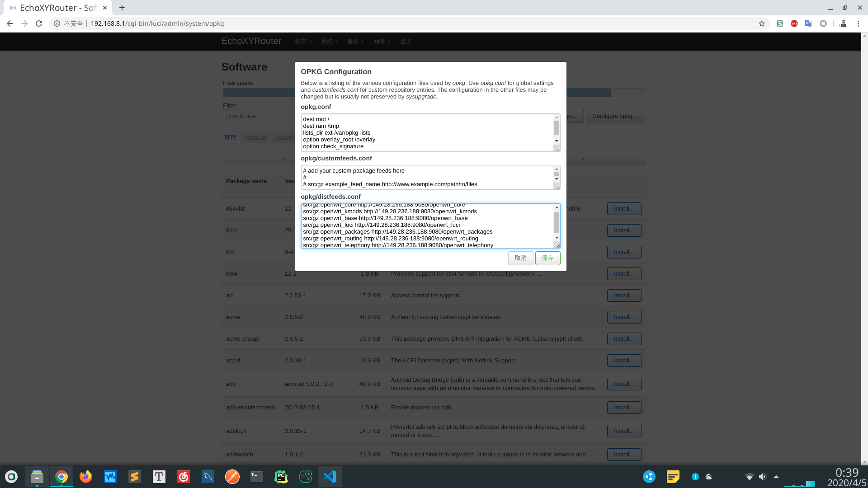The image size is (868, 488).
Task: Open the file manager in the taskbar
Action: coord(37,477)
